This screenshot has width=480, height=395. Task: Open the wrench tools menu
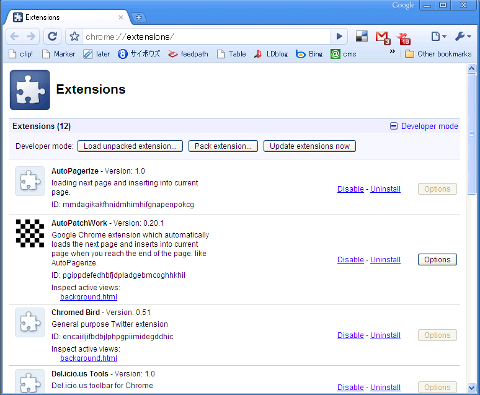pyautogui.click(x=463, y=36)
